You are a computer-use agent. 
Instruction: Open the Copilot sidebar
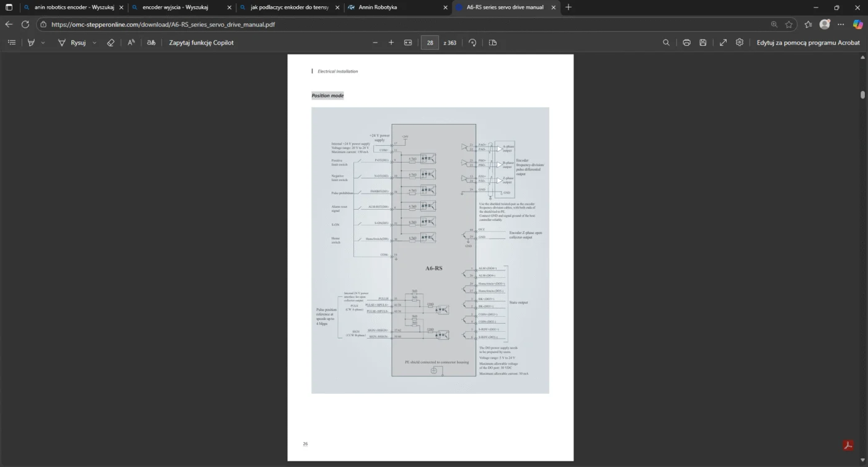[x=857, y=24]
